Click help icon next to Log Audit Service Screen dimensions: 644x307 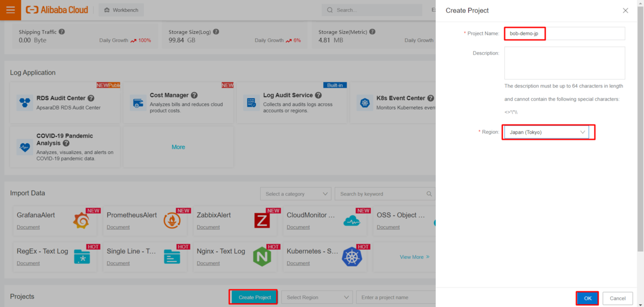pyautogui.click(x=317, y=95)
